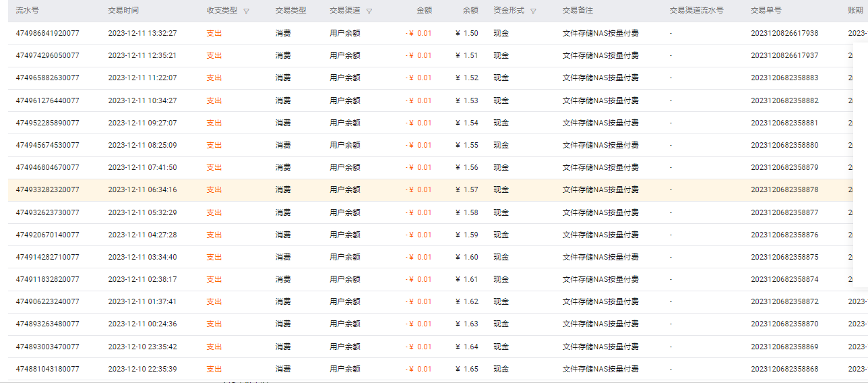Image resolution: width=868 pixels, height=383 pixels.
Task: Click transaction time 2023-12-10 22:35:39
Action: point(142,370)
